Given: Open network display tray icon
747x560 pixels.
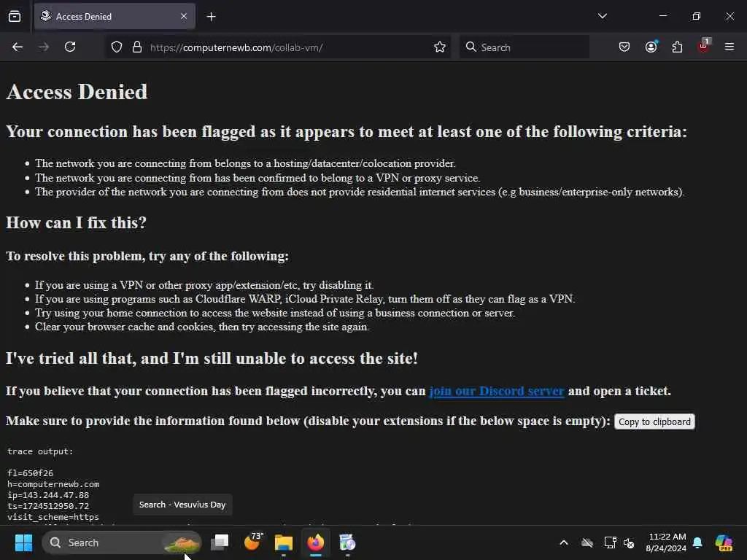Looking at the screenshot, I should pyautogui.click(x=610, y=542).
